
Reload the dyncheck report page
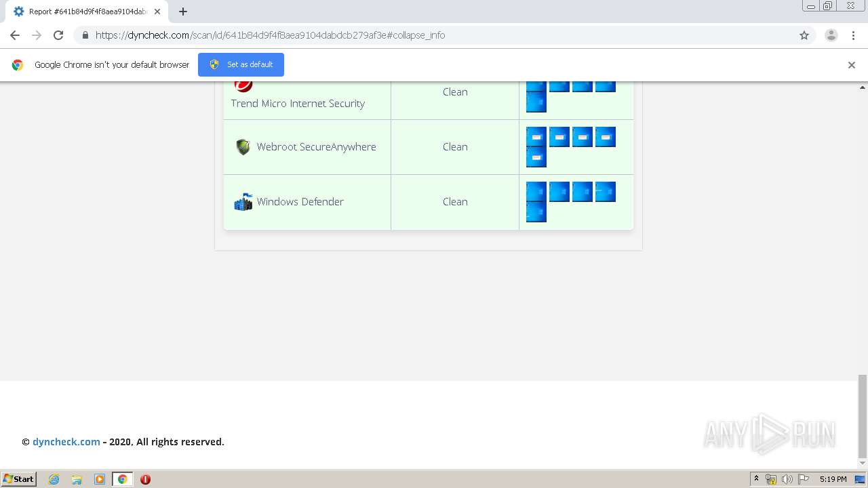[58, 35]
